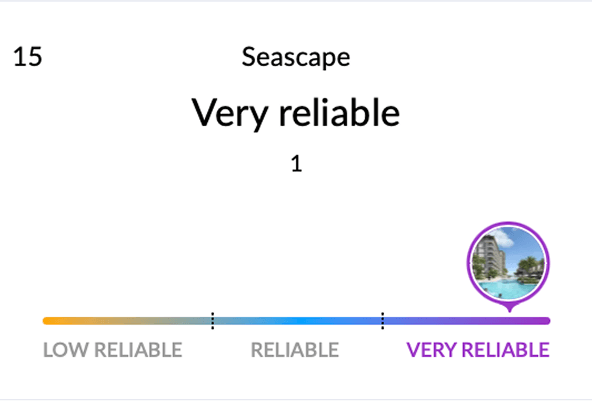Click the 'Very reliable' heading text
The image size is (592, 401).
click(296, 113)
